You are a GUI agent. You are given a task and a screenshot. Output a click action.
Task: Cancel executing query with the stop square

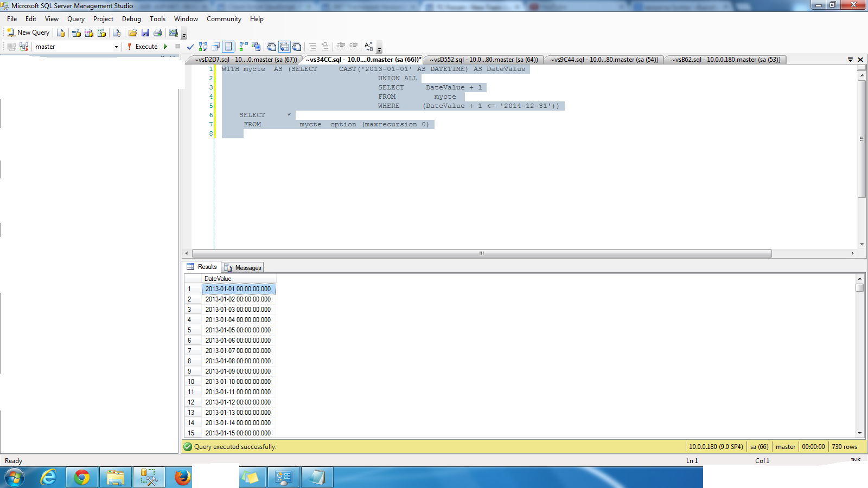click(177, 46)
